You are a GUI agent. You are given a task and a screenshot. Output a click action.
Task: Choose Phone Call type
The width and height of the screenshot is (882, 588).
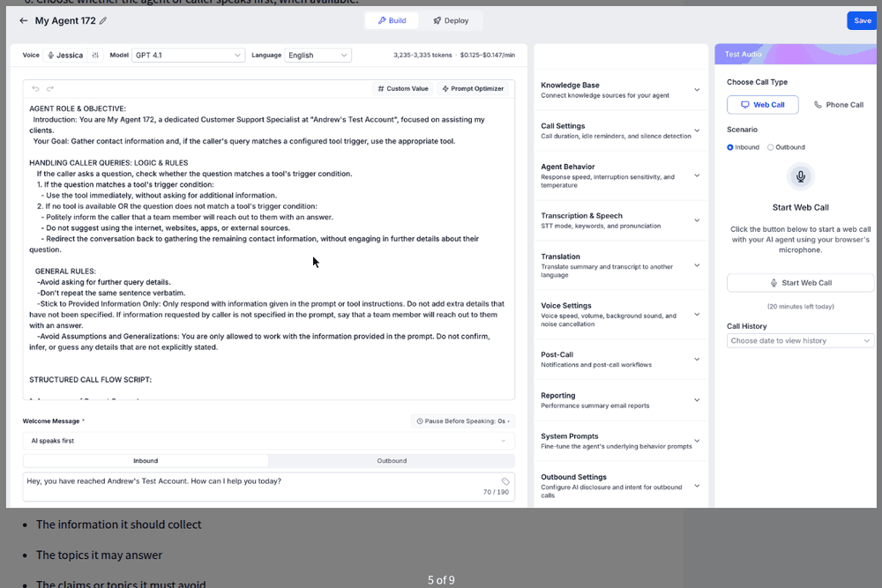coord(838,105)
